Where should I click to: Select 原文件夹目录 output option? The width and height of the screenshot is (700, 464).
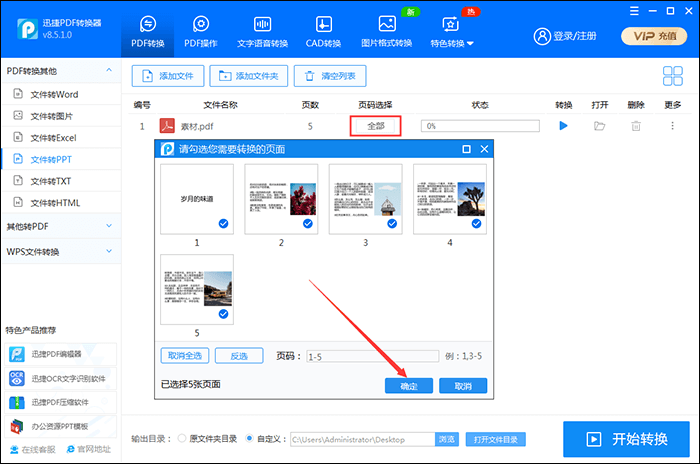click(182, 439)
